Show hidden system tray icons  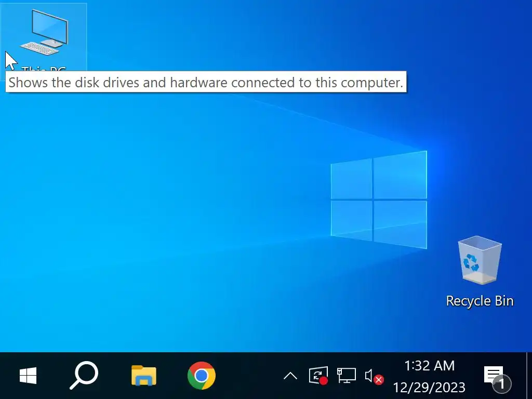[290, 376]
